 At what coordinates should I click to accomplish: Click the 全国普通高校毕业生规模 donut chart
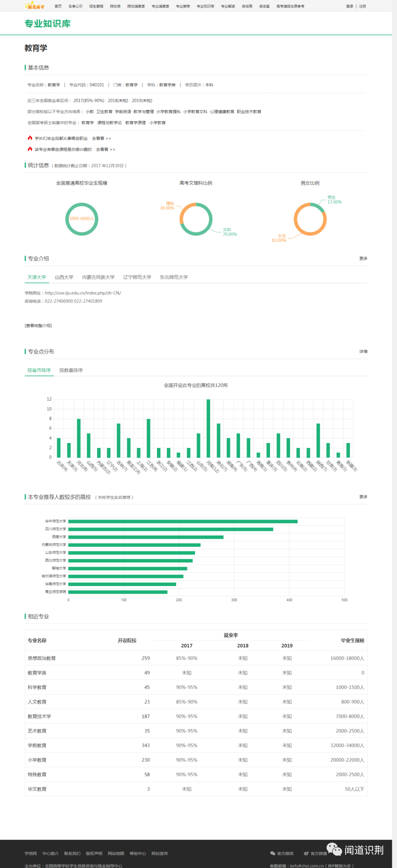click(82, 219)
